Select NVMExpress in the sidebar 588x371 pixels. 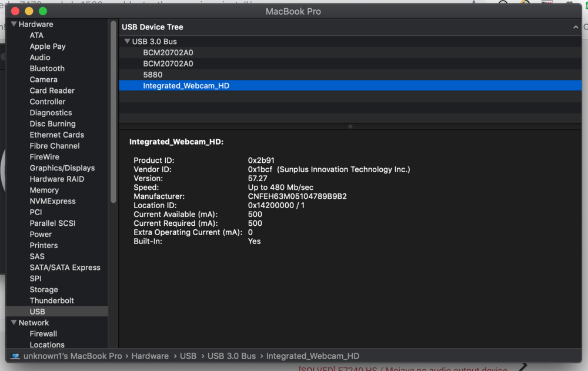click(52, 201)
